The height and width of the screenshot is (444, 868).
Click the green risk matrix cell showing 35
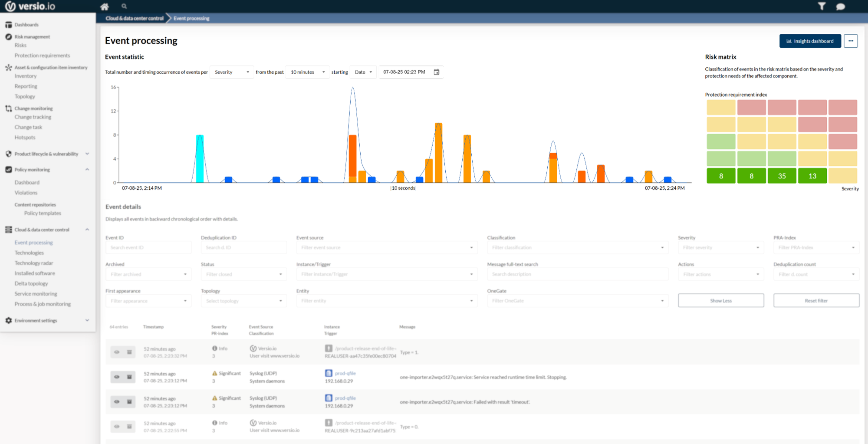pos(782,176)
